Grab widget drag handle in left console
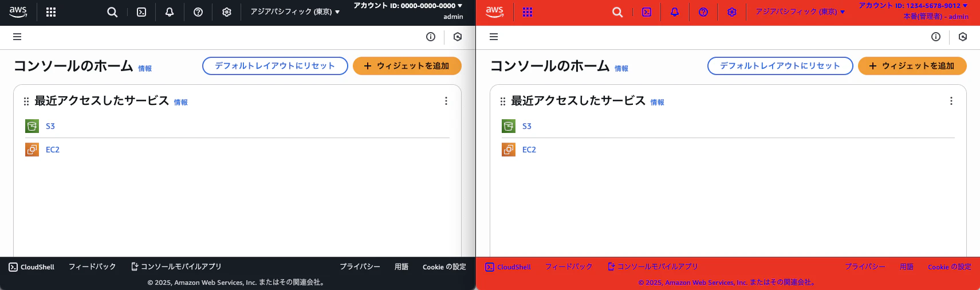Image resolution: width=980 pixels, height=290 pixels. (x=26, y=101)
